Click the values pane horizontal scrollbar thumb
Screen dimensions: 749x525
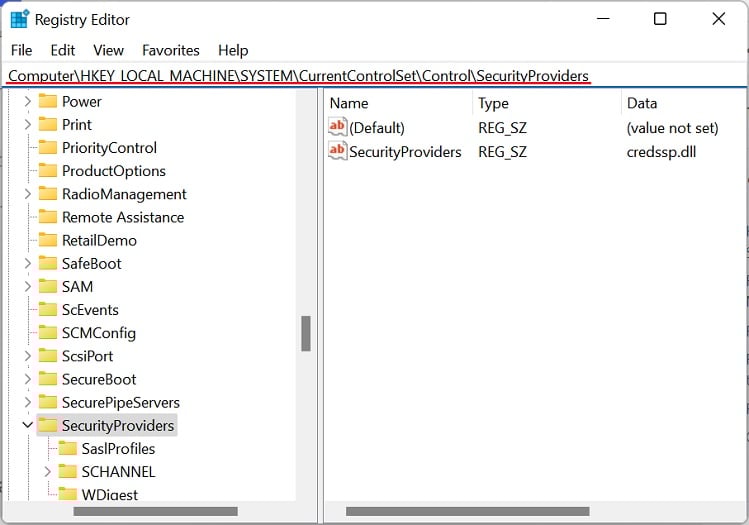(x=467, y=511)
